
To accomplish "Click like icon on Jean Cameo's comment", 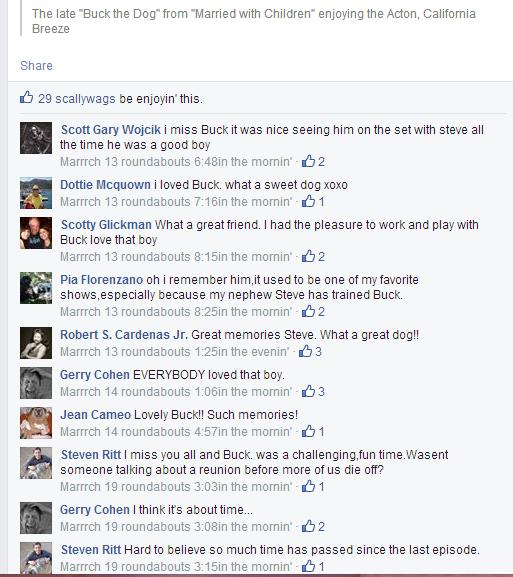I will coord(308,431).
